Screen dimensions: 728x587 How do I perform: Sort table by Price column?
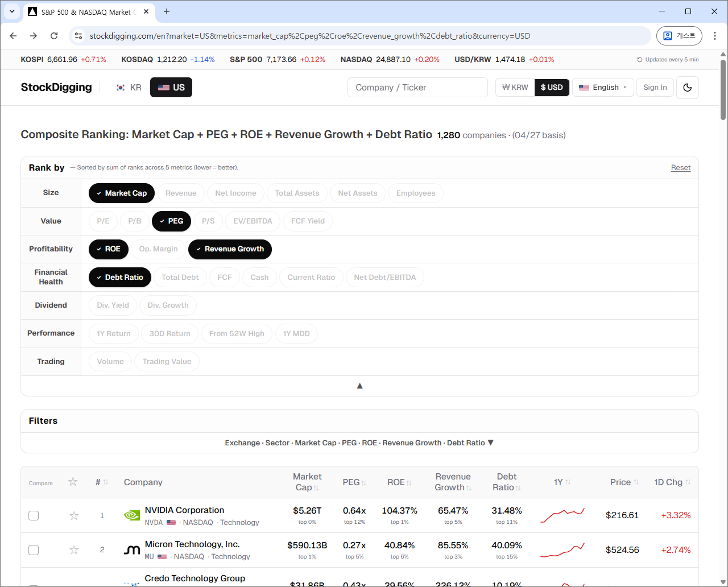(x=624, y=482)
